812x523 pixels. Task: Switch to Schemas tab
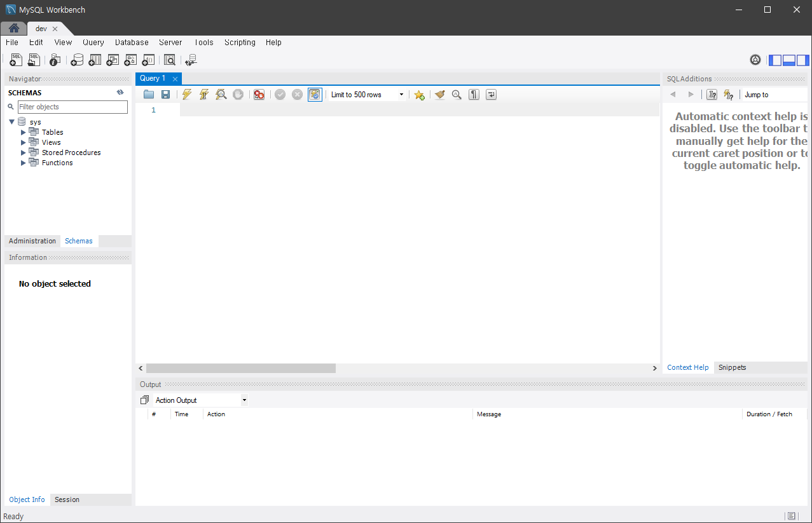(x=79, y=241)
